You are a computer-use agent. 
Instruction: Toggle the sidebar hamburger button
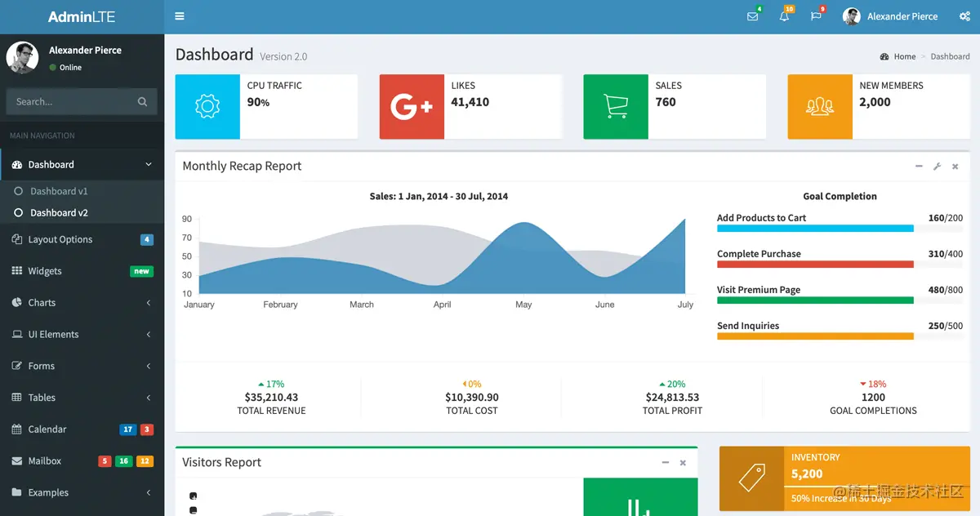click(179, 16)
